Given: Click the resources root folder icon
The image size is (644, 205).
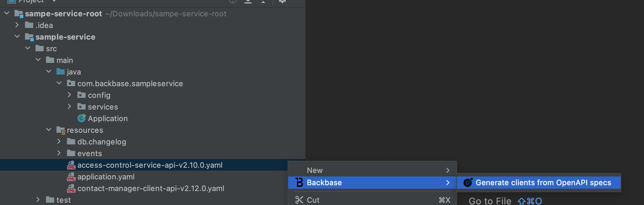Looking at the screenshot, I should pos(61,130).
